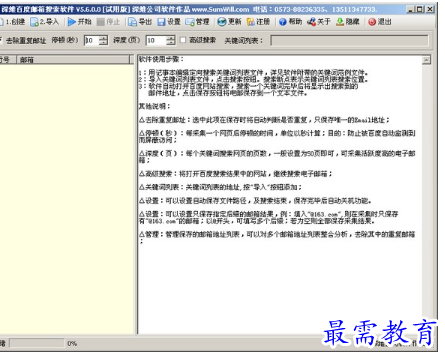Viewport: 445px width, 364px height.
Task: Show the 关于 about dialog
Action: [x=319, y=22]
